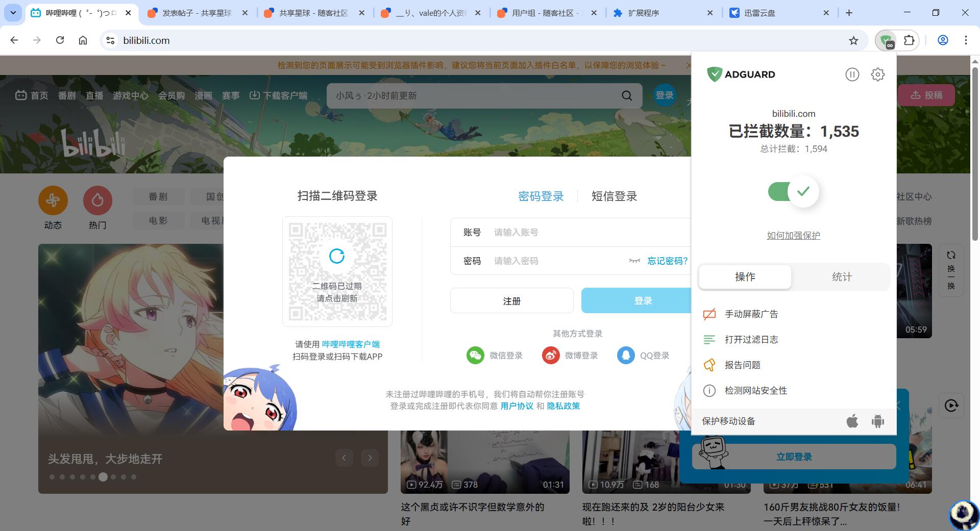The image size is (980, 531).
Task: Click the 注册 button
Action: click(x=512, y=301)
